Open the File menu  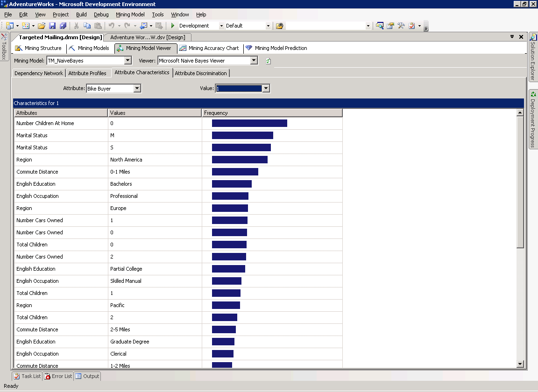pos(8,14)
